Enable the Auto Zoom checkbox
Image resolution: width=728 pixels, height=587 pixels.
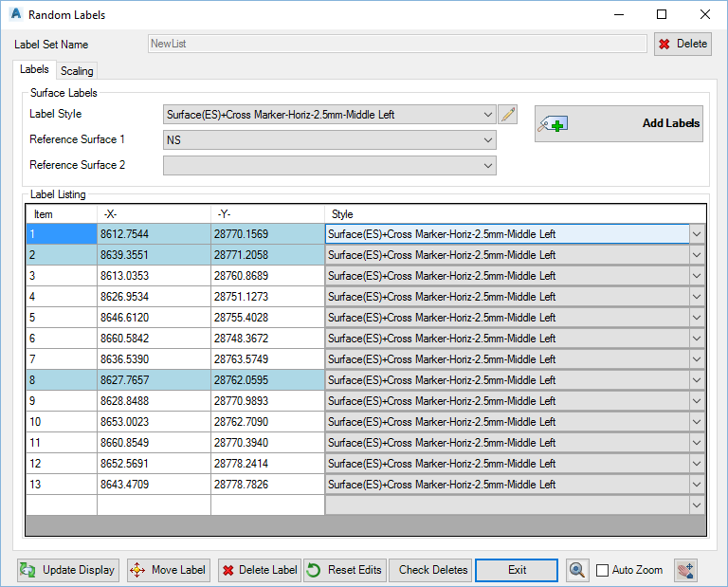[603, 571]
